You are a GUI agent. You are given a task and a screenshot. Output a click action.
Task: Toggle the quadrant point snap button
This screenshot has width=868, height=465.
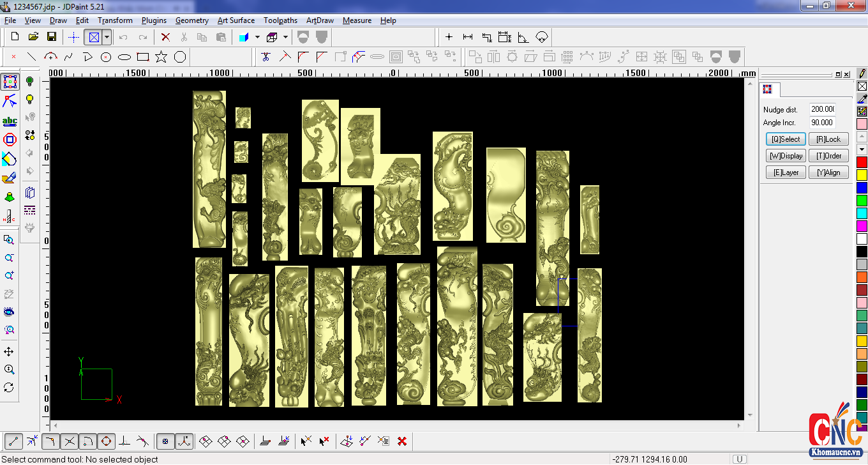(x=106, y=441)
